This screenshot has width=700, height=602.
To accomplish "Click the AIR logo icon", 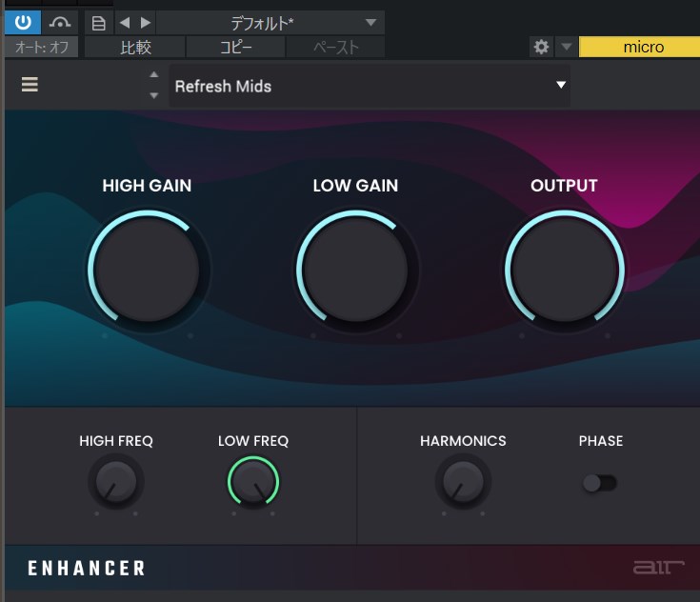I will click(658, 569).
